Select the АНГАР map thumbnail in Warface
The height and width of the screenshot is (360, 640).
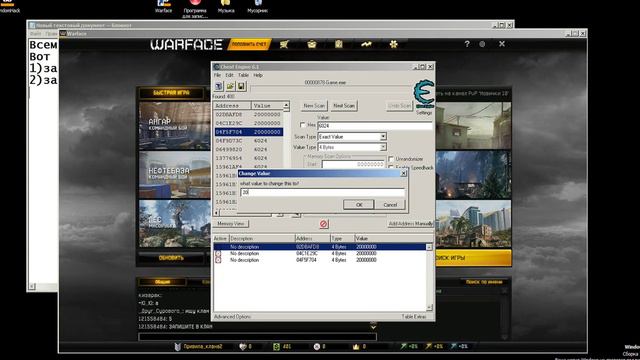[175, 126]
